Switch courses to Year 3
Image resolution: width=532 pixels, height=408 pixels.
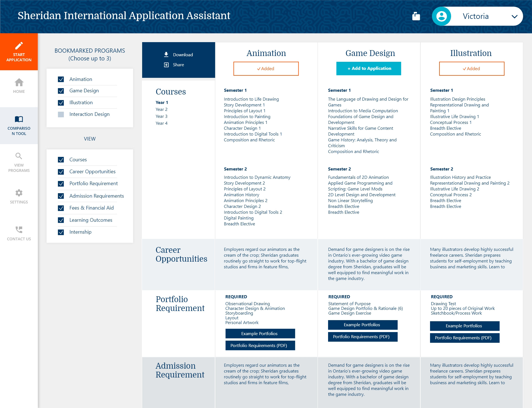162,116
